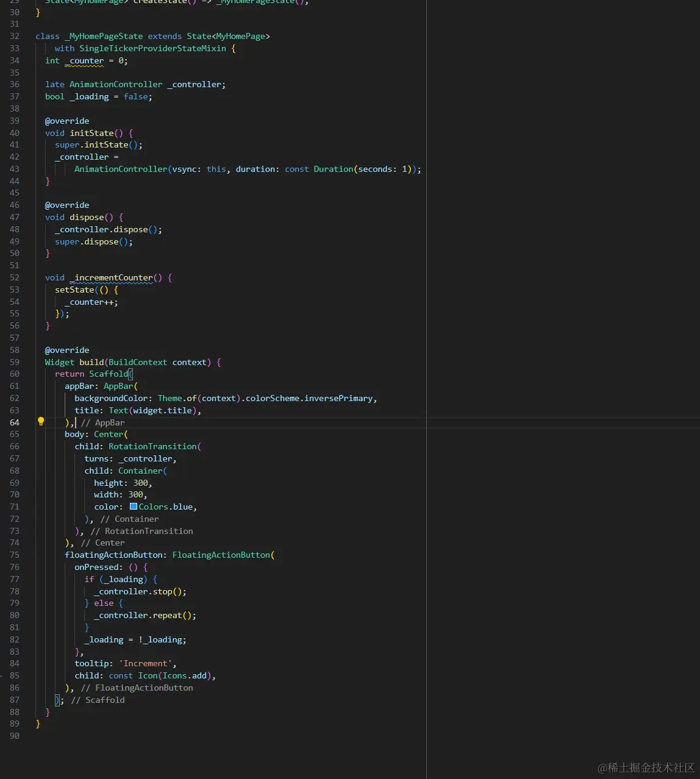The height and width of the screenshot is (779, 700).
Task: Click initState in the void initState line
Action: pos(91,133)
